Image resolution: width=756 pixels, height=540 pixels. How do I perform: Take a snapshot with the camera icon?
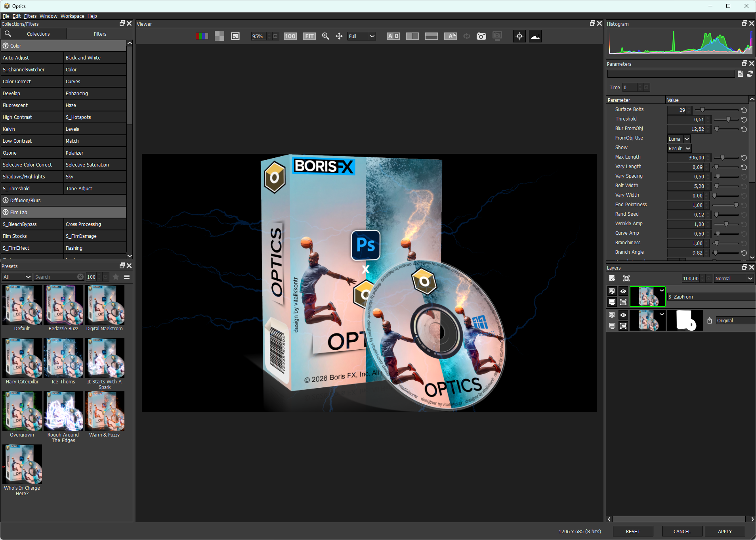tap(481, 36)
